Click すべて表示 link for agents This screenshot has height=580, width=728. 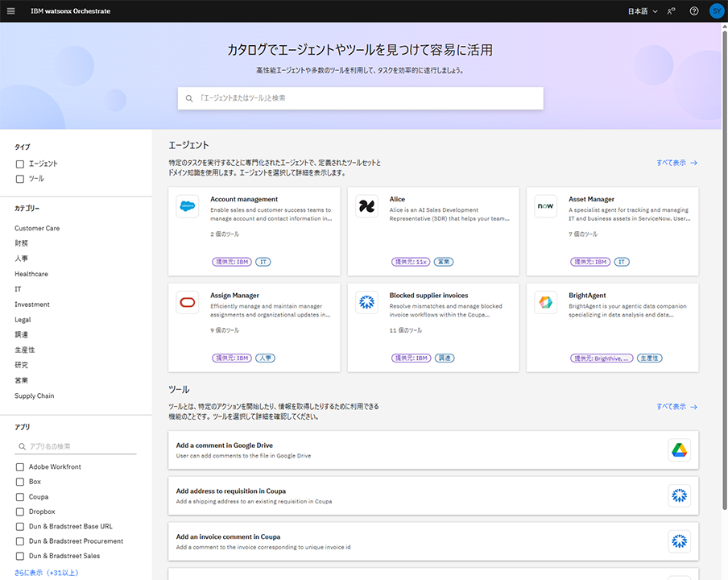676,163
